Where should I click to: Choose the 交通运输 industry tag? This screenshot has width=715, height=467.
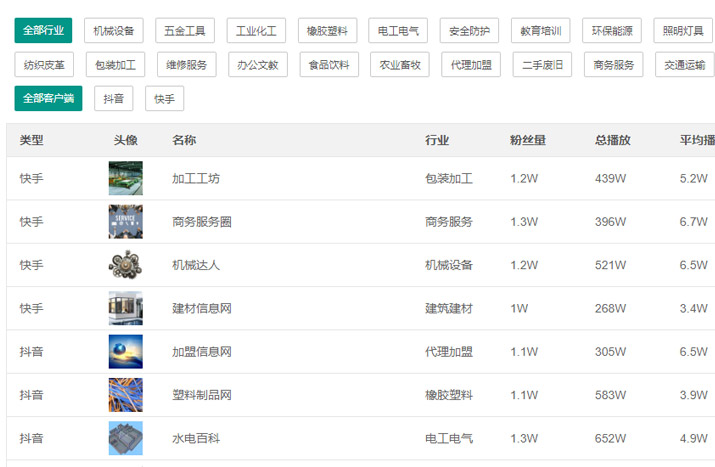tap(685, 65)
